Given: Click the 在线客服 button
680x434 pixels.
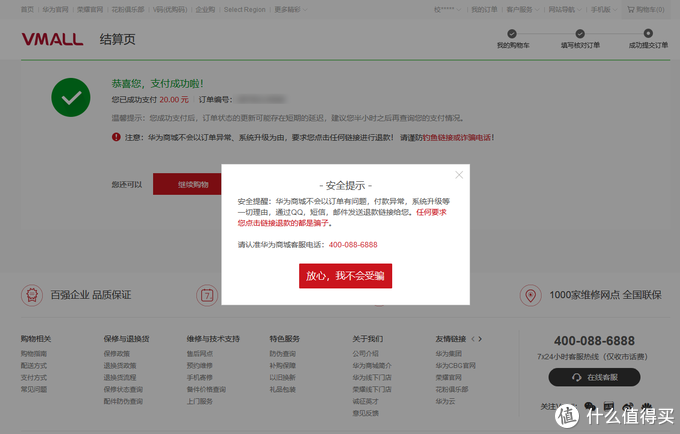Looking at the screenshot, I should click(x=594, y=377).
